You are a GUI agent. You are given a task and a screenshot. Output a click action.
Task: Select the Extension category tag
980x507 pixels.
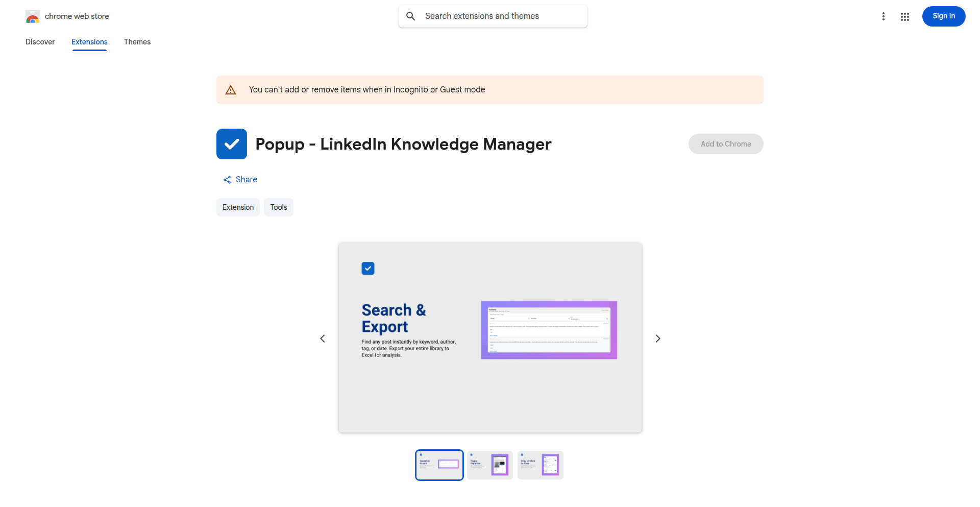click(238, 207)
